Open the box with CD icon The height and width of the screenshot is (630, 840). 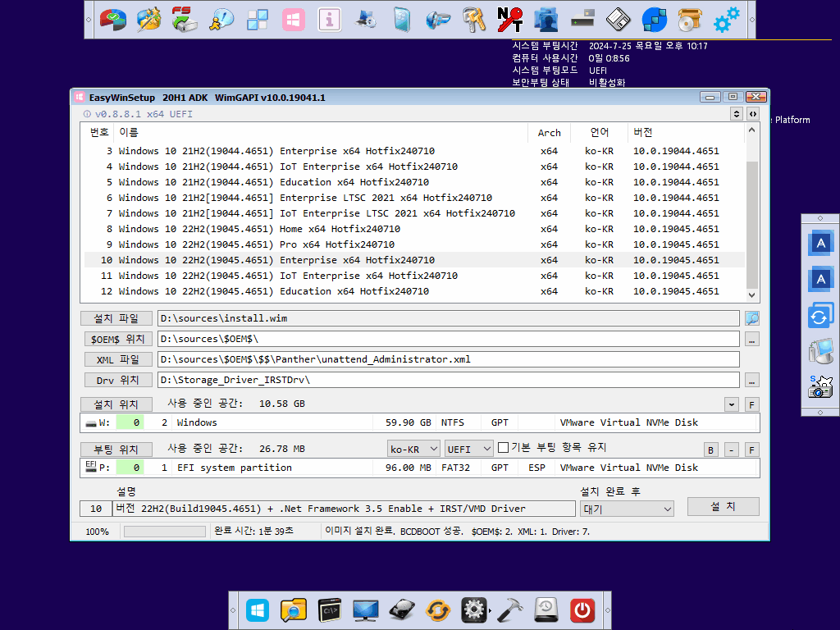[689, 20]
